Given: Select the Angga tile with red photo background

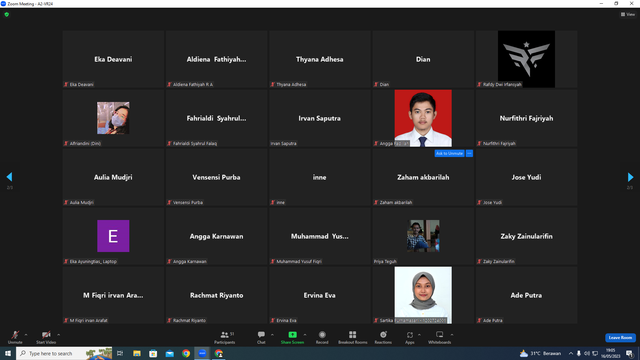Looking at the screenshot, I should coord(423,118).
